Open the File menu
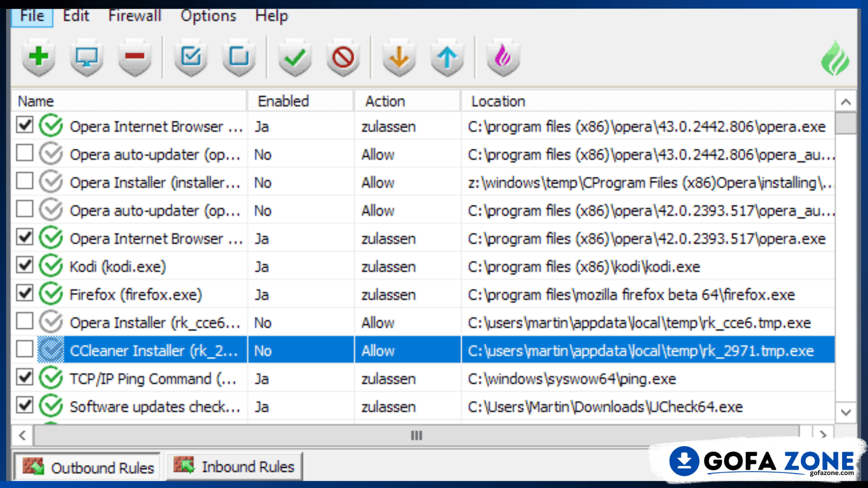This screenshot has height=488, width=868. (32, 17)
